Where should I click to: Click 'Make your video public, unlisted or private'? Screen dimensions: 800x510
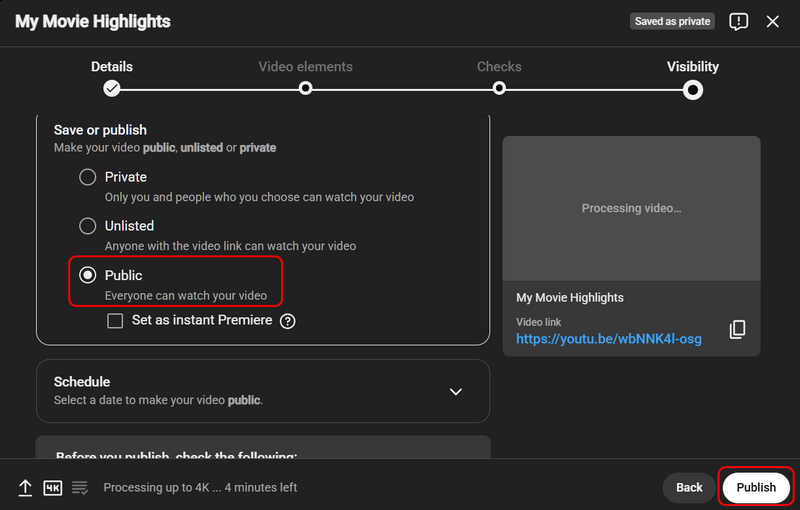[165, 148]
